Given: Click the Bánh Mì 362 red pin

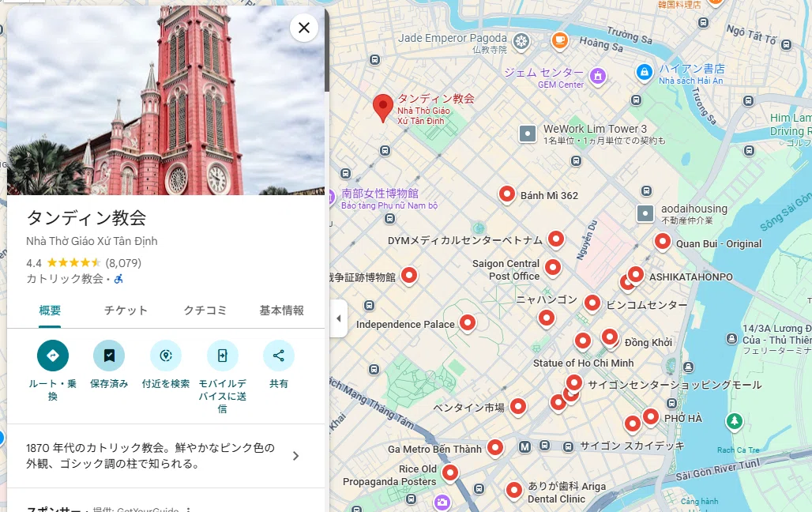Looking at the screenshot, I should (507, 194).
